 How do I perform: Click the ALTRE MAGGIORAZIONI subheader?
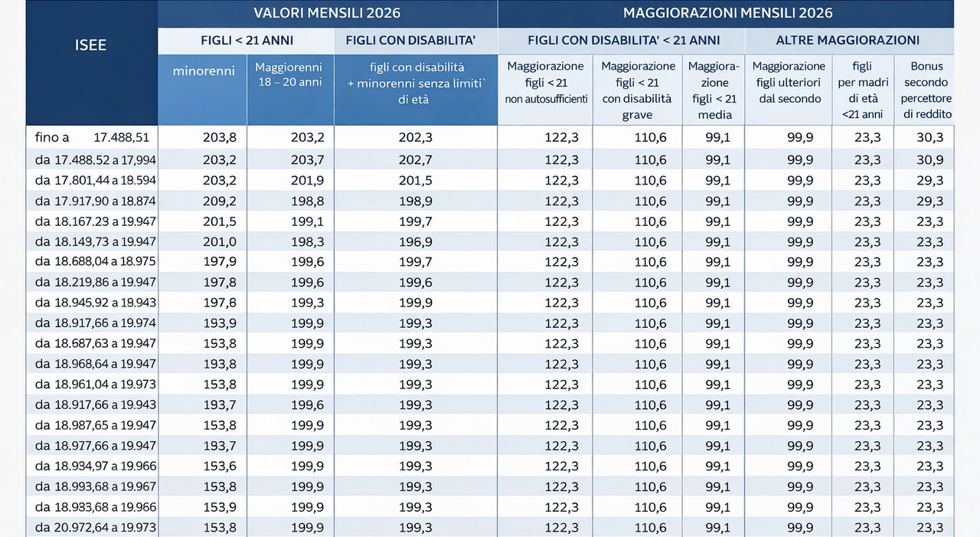click(848, 40)
